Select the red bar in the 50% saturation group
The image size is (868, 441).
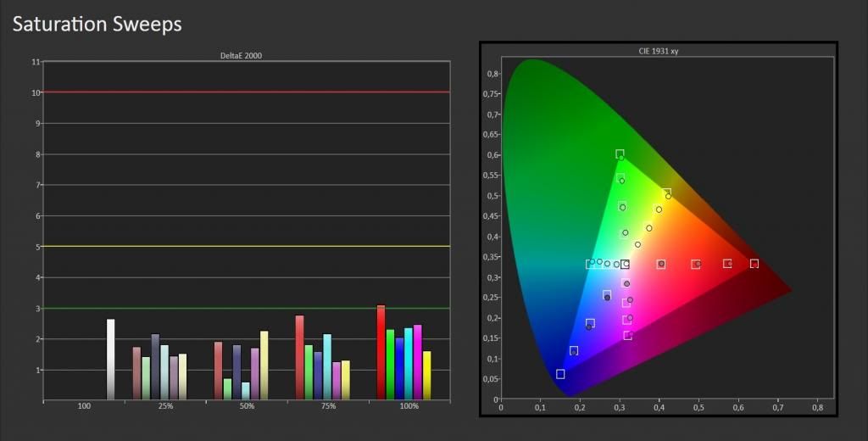tap(218, 371)
